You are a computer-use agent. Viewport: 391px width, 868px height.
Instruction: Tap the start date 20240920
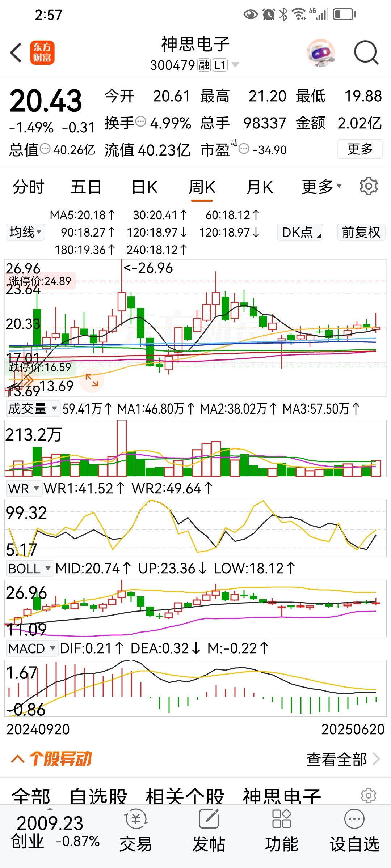pos(38,729)
